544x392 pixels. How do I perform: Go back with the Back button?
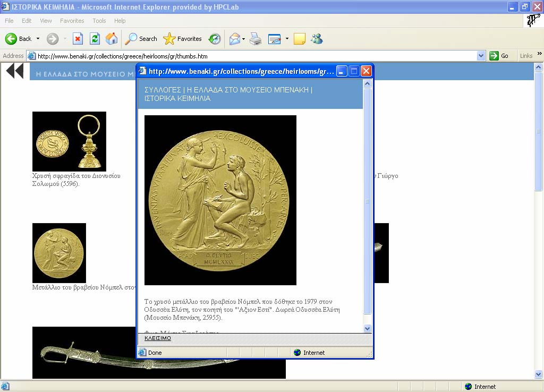(18, 38)
